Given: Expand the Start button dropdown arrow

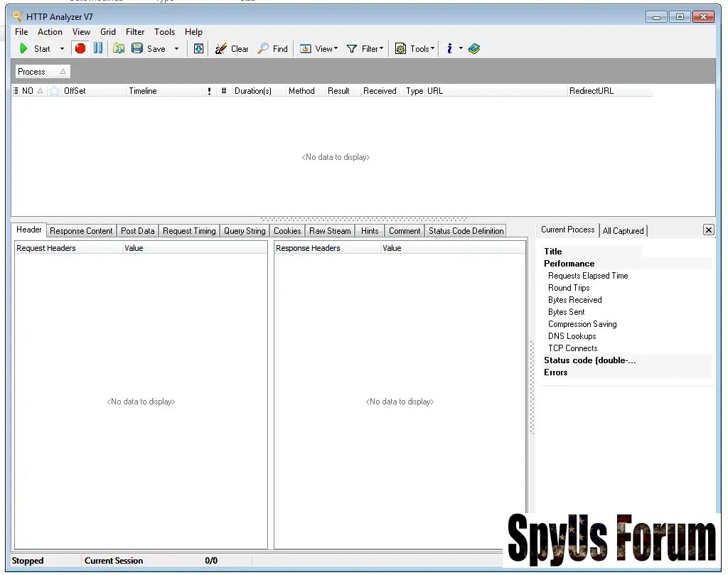Looking at the screenshot, I should pos(62,49).
